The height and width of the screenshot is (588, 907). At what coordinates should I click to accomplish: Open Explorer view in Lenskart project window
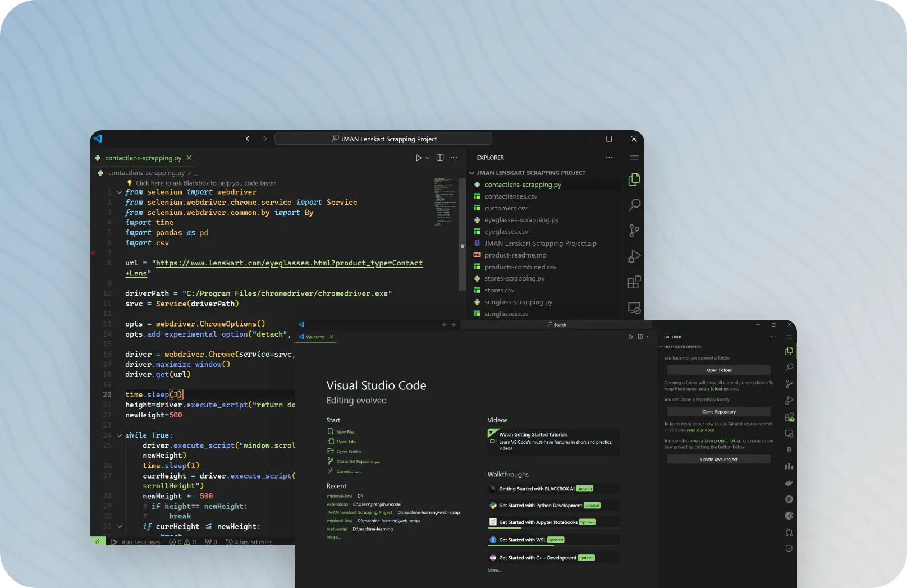pos(634,180)
